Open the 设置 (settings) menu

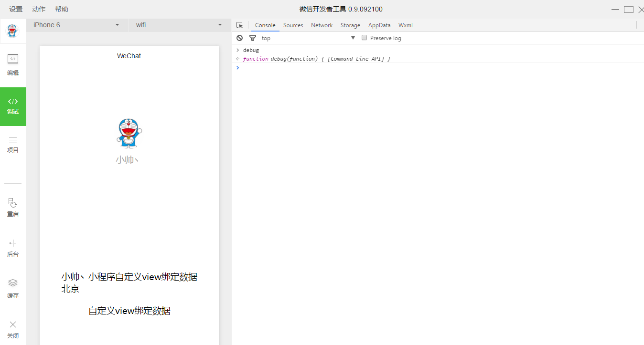(x=16, y=9)
